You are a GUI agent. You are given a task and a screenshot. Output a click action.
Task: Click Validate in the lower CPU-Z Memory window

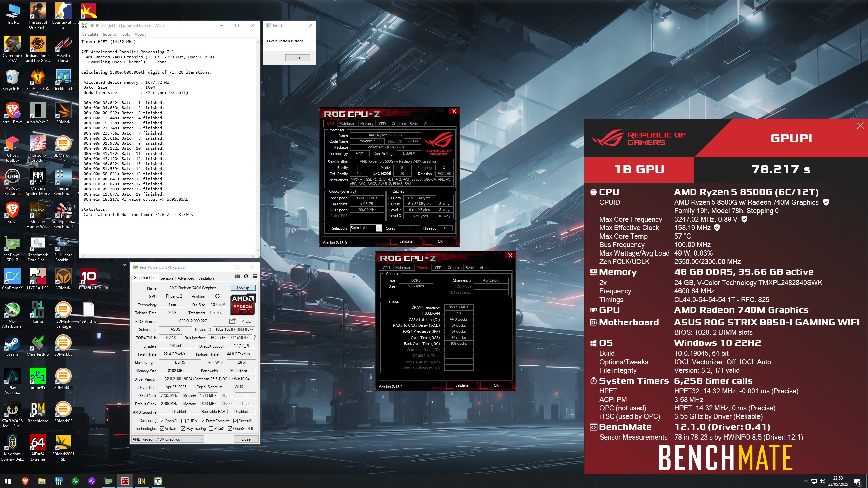click(461, 385)
